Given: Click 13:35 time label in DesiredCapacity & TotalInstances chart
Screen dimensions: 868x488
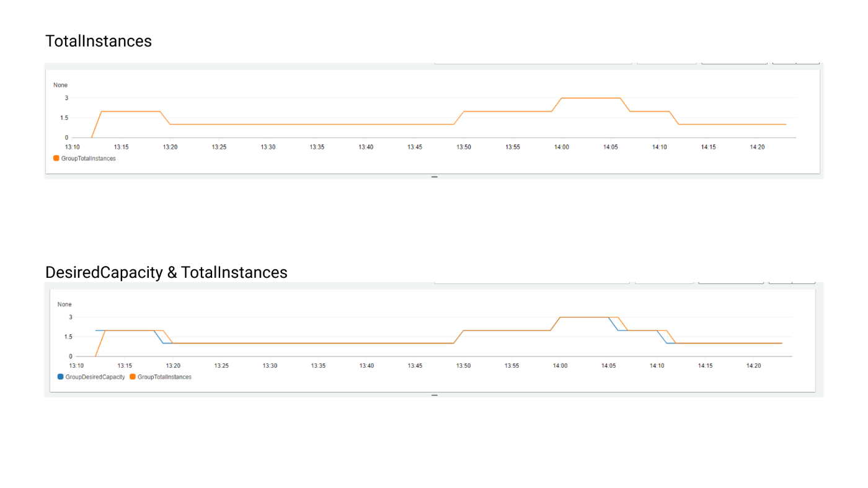Looking at the screenshot, I should click(318, 366).
